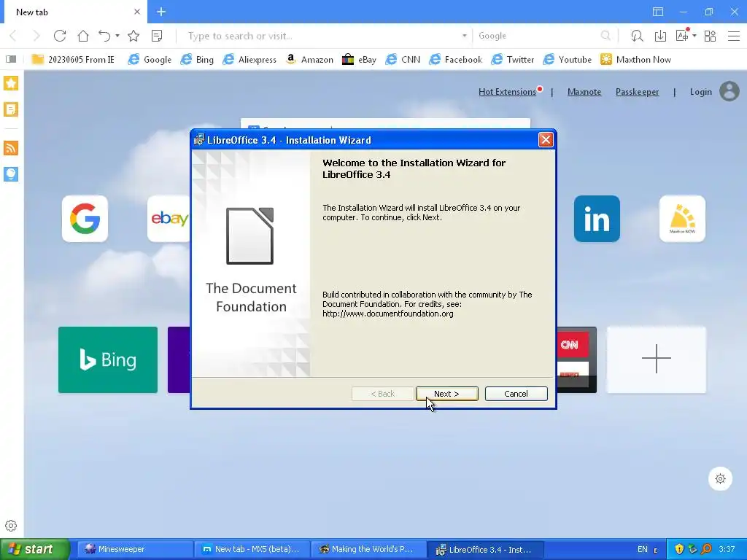The image size is (747, 560).
Task: Expand address bar history dropdown
Action: coord(464,36)
